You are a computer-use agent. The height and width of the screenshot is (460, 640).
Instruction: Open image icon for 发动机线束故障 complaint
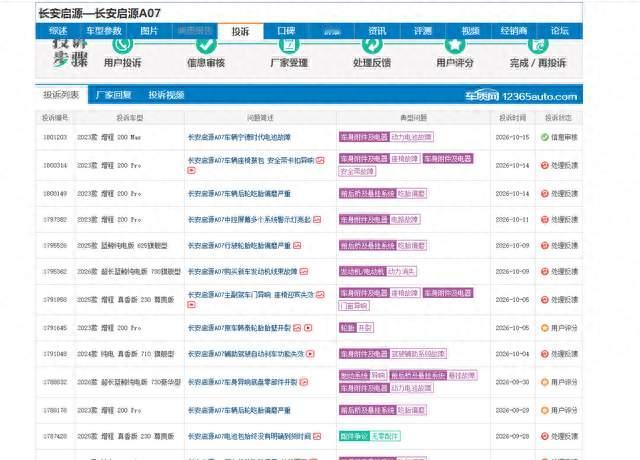pos(304,271)
